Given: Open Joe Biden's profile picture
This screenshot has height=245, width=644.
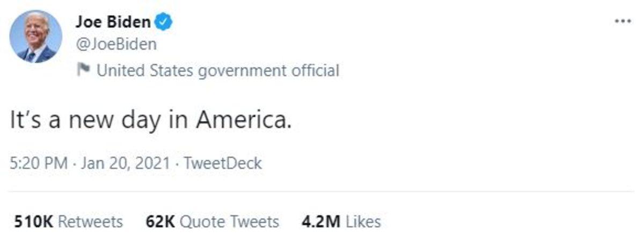Looking at the screenshot, I should pos(36,36).
